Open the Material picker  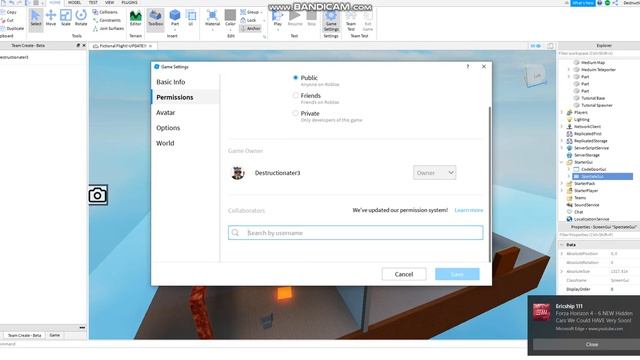(x=212, y=19)
